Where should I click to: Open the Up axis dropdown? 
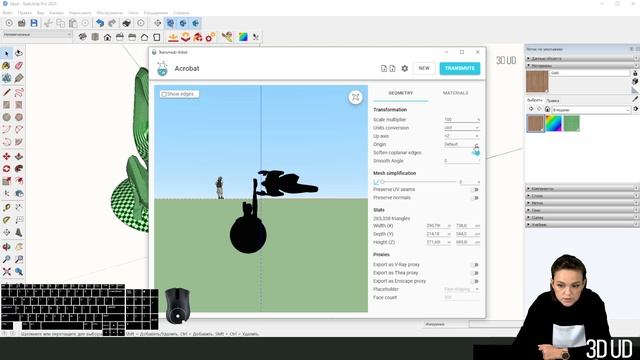point(462,136)
